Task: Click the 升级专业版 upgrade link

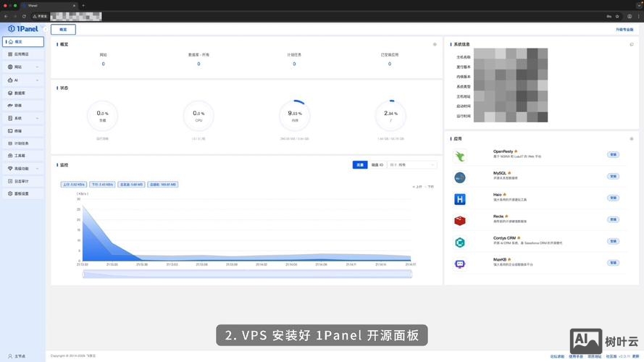Action: pyautogui.click(x=624, y=30)
